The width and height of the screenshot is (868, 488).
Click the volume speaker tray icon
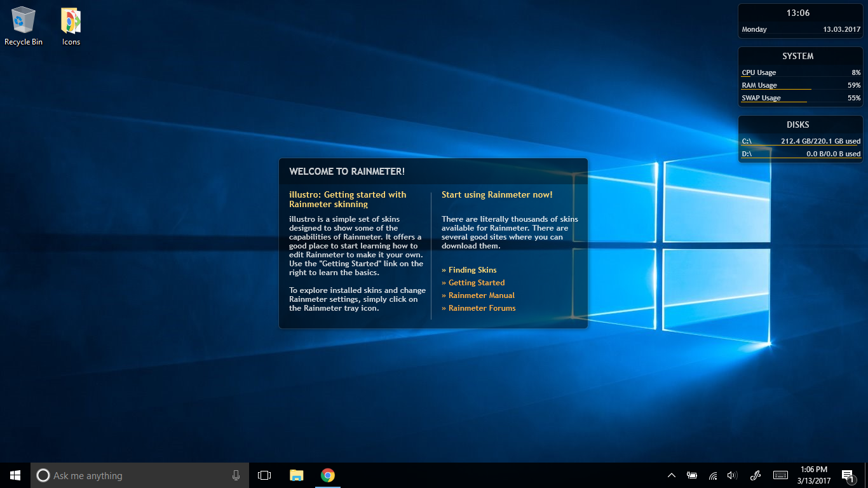pyautogui.click(x=732, y=475)
